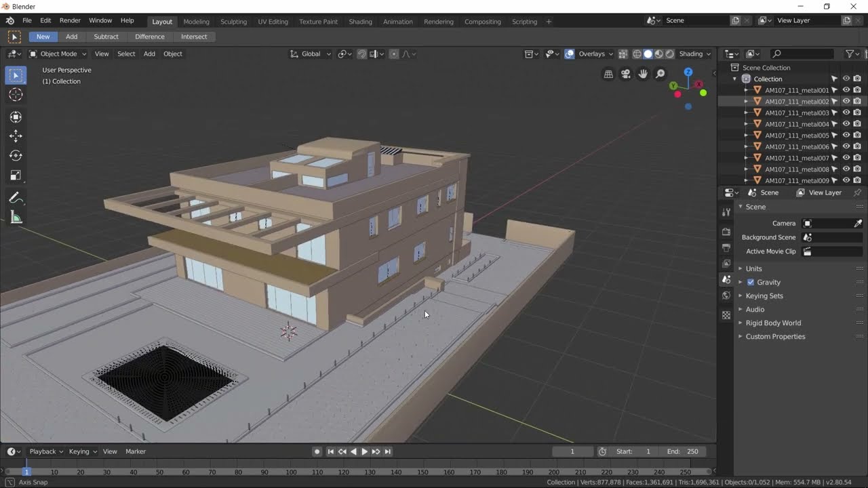Expand the Rigid Body World panel

(773, 323)
